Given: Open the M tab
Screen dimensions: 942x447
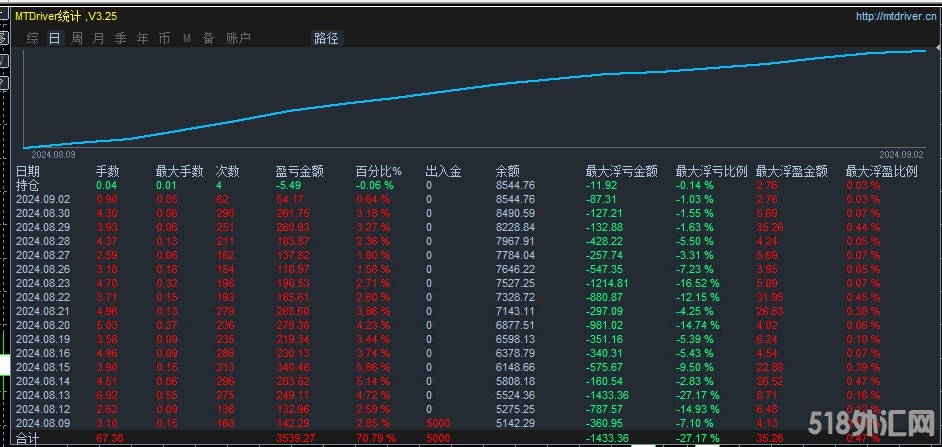Looking at the screenshot, I should (x=187, y=38).
